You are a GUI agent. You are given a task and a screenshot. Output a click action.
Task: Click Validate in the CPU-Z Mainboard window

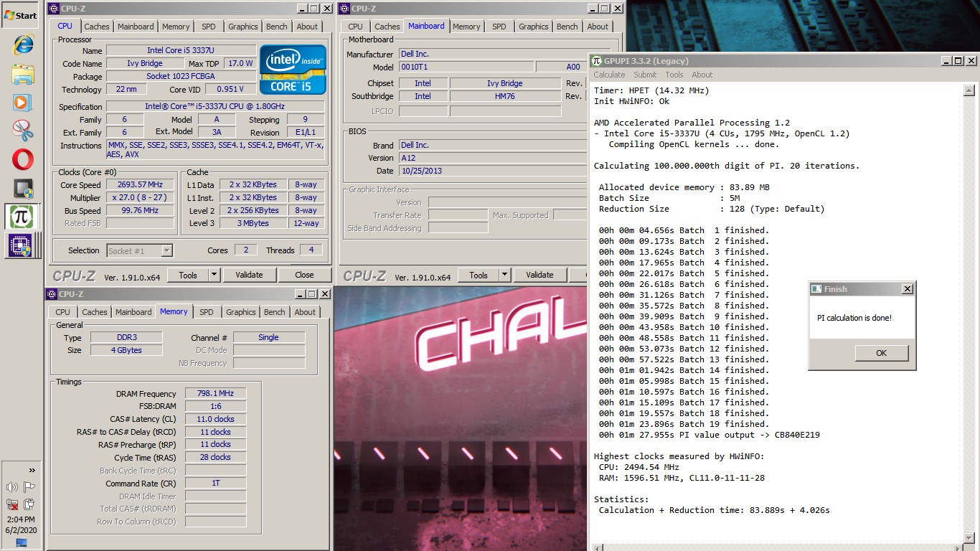click(540, 275)
